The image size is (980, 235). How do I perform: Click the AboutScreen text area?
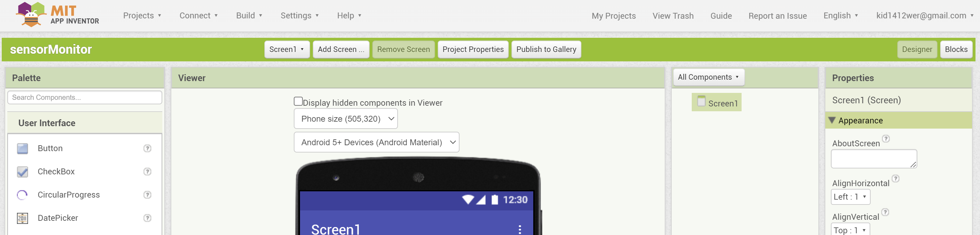coord(874,159)
